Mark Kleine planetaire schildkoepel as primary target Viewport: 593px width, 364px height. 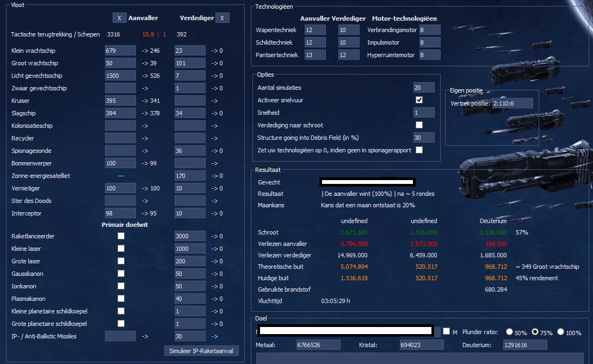point(121,311)
